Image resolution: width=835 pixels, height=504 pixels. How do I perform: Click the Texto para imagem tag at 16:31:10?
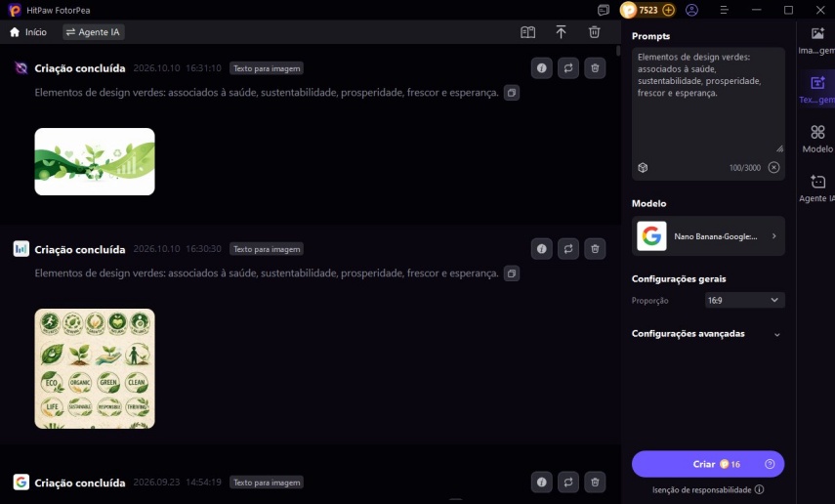coord(267,68)
